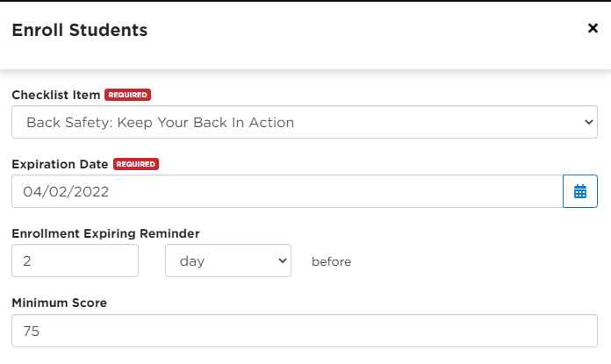Click the Checklist Item dropdown chevron arrow
Viewport: 611px width, 364px height.
[x=589, y=122]
